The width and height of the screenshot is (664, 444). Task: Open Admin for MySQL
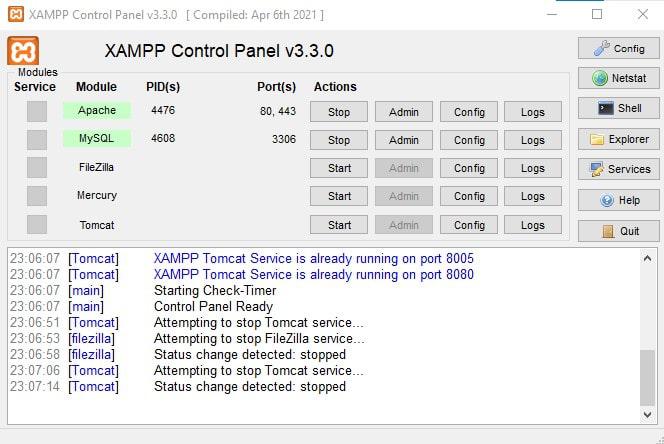[x=403, y=140]
